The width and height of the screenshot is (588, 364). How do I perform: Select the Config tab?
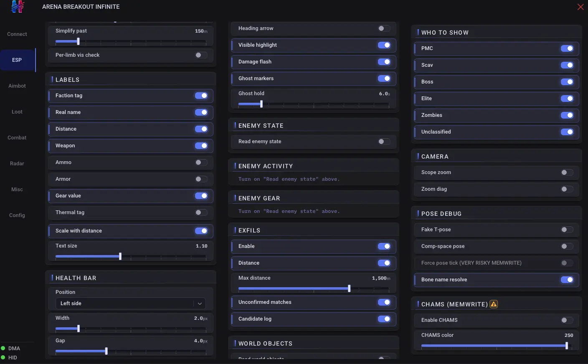[x=17, y=215]
